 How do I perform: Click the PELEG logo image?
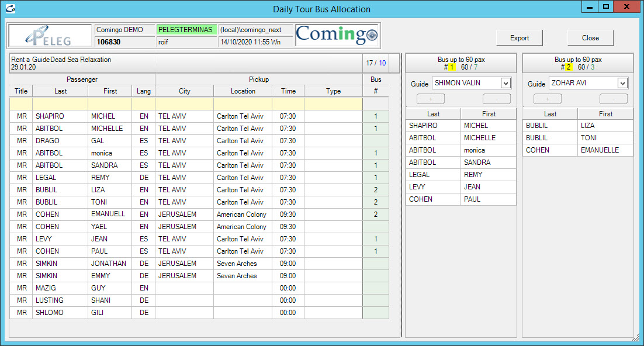(50, 36)
